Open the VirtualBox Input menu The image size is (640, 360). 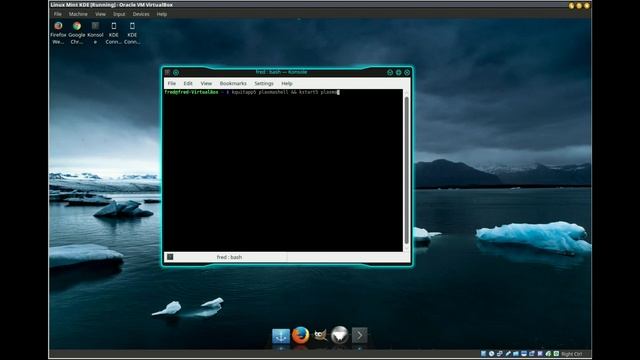click(119, 14)
